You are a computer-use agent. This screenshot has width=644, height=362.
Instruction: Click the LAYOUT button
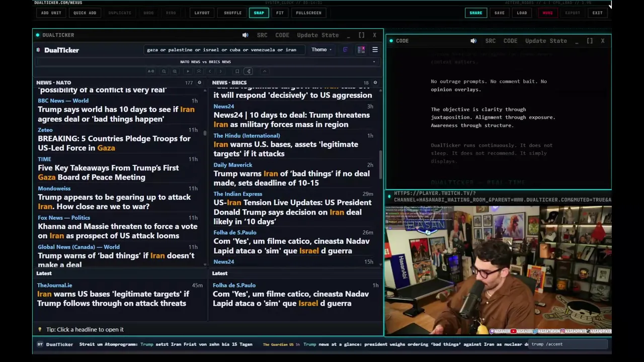pyautogui.click(x=202, y=13)
